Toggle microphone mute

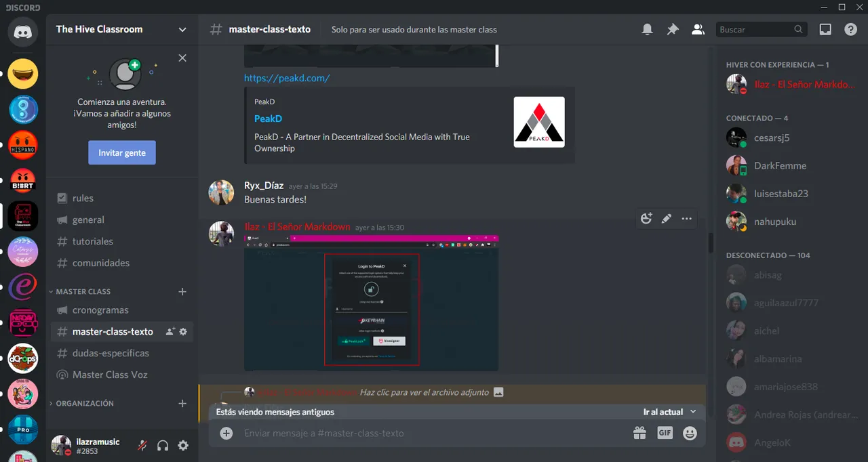[142, 445]
